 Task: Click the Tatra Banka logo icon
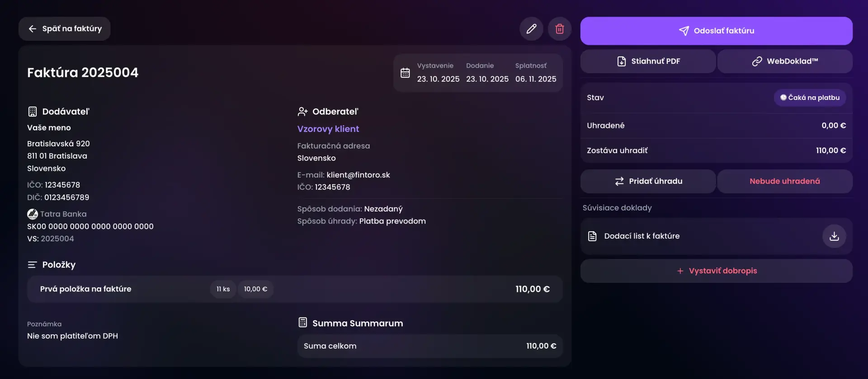pyautogui.click(x=33, y=214)
